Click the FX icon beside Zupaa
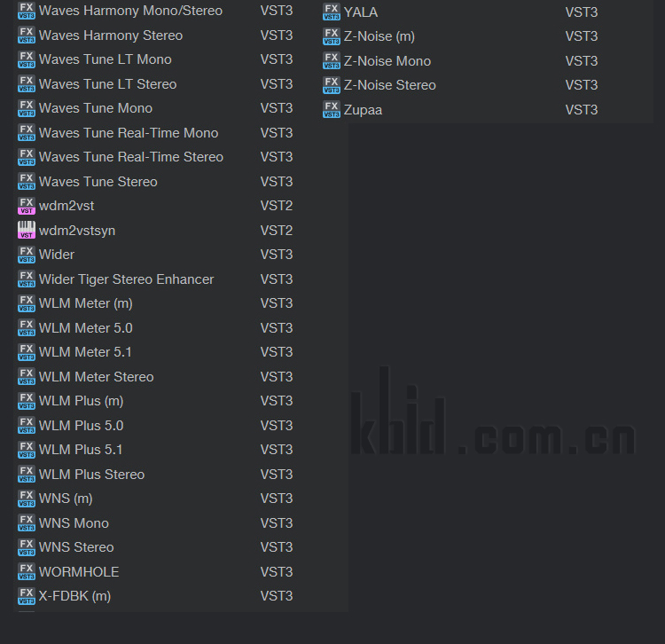The image size is (665, 644). pos(332,109)
